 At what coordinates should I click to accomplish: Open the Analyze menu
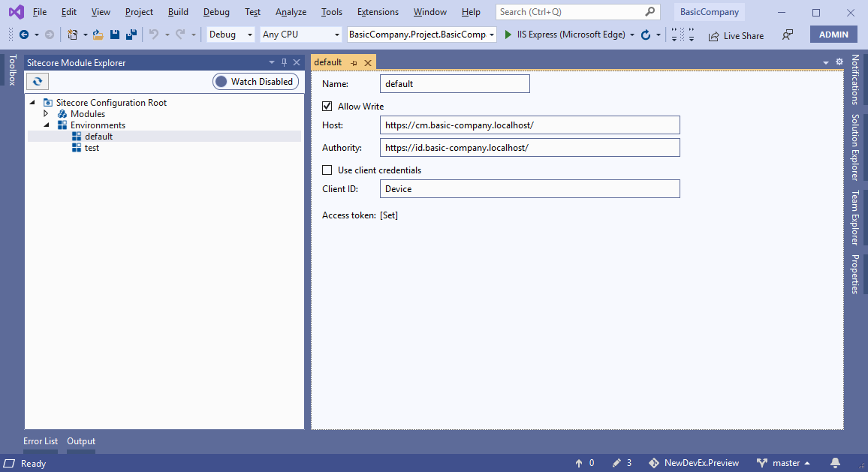click(x=291, y=11)
